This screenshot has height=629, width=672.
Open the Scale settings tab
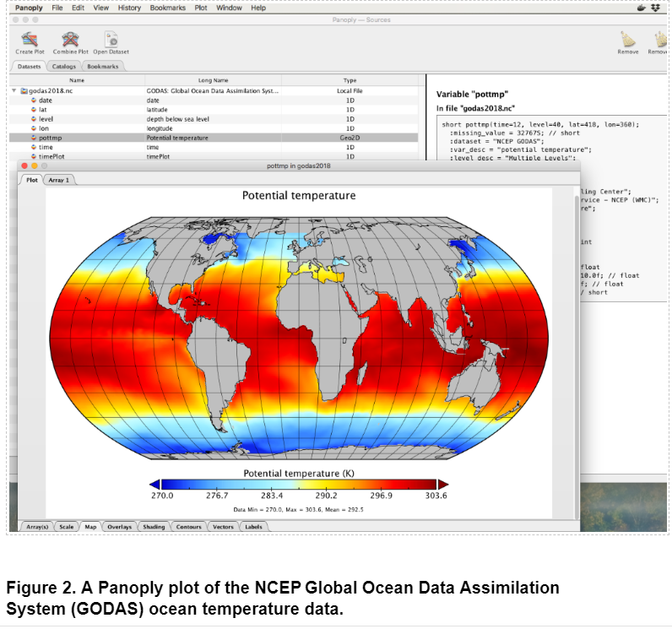tap(67, 527)
